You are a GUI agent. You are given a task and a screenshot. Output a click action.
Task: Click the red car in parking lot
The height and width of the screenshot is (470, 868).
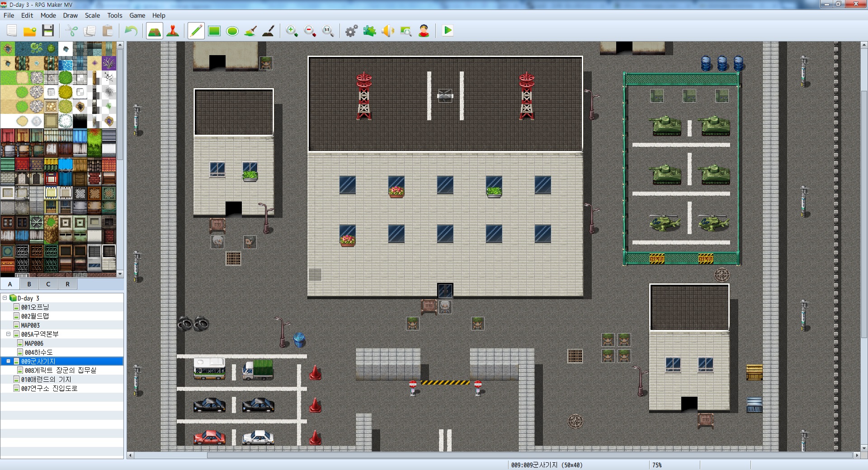pos(209,437)
